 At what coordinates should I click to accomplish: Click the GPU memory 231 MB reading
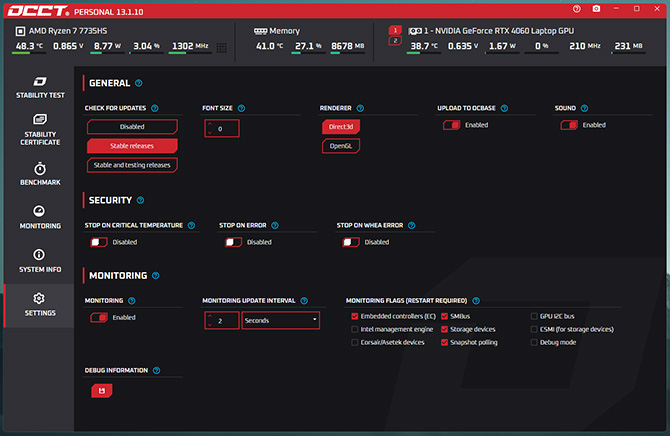(x=628, y=46)
